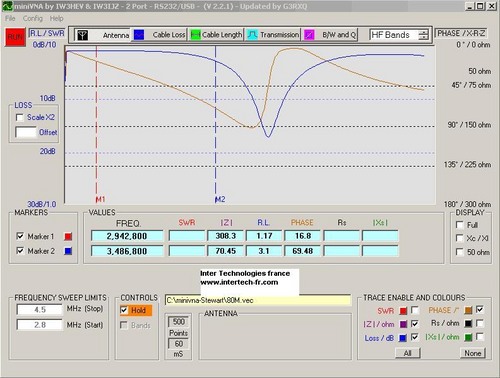
Task: Click the red RUN button
Action: point(15,37)
